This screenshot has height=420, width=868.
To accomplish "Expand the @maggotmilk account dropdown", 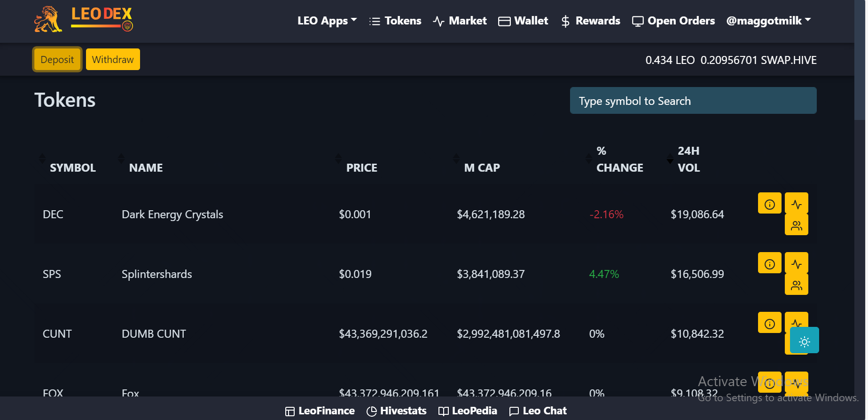I will [x=768, y=21].
